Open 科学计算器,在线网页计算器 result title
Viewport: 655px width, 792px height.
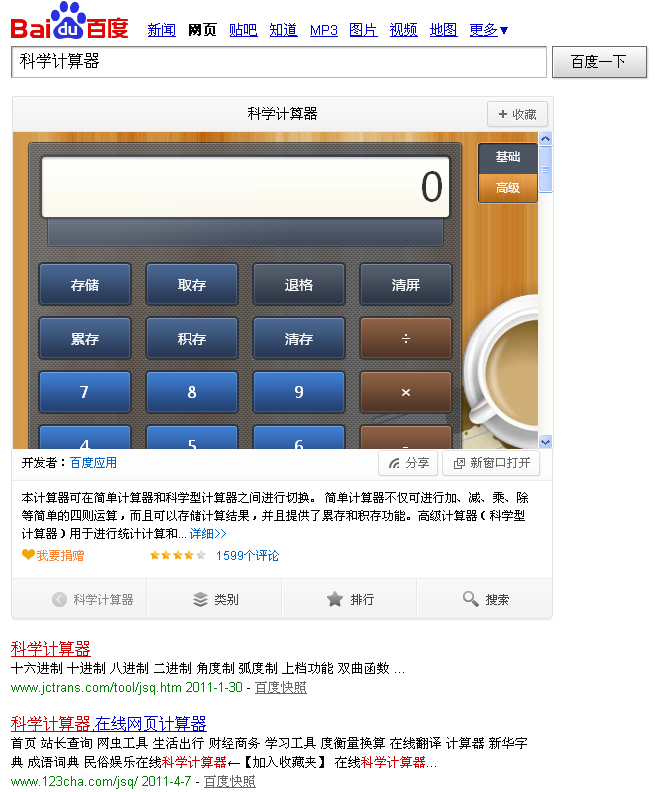[109, 724]
